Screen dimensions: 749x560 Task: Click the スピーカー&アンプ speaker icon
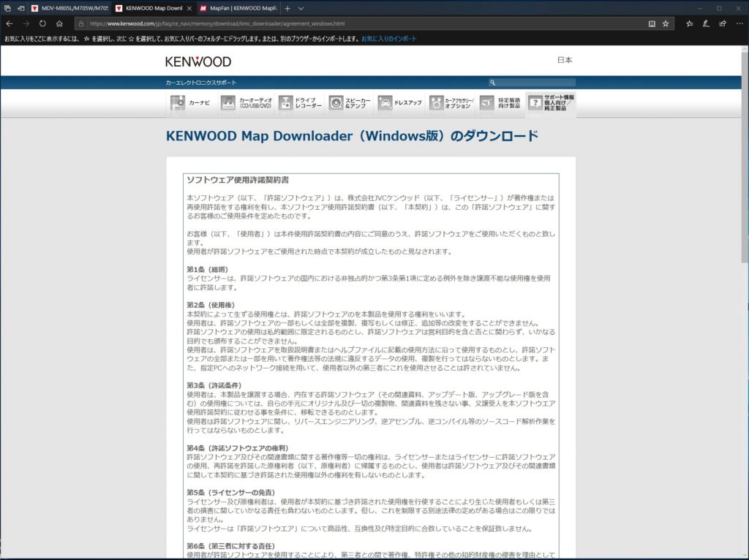[336, 102]
